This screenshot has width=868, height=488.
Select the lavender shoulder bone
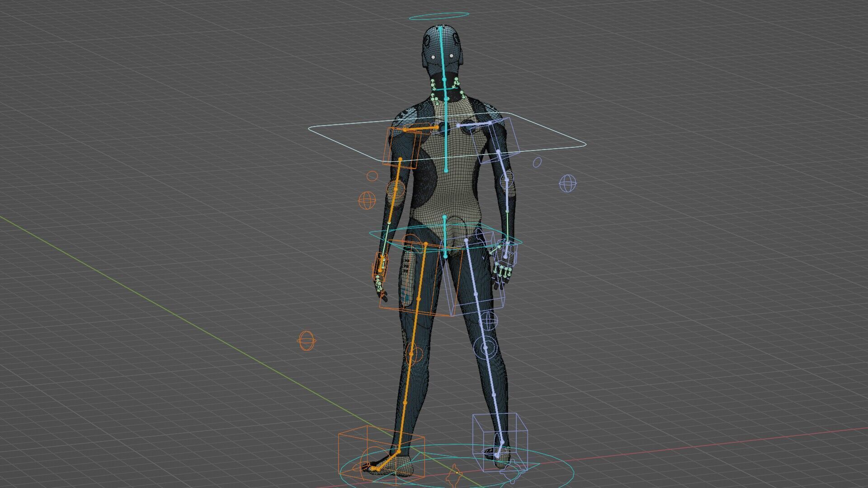(474, 123)
